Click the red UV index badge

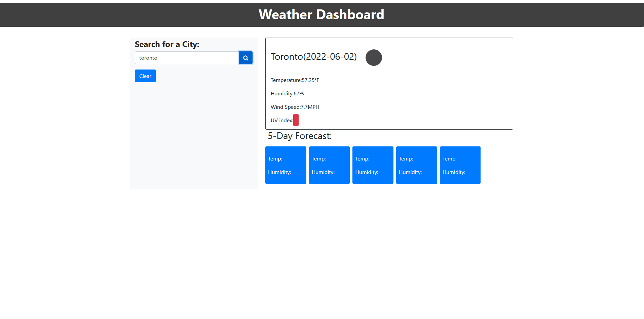(x=295, y=120)
